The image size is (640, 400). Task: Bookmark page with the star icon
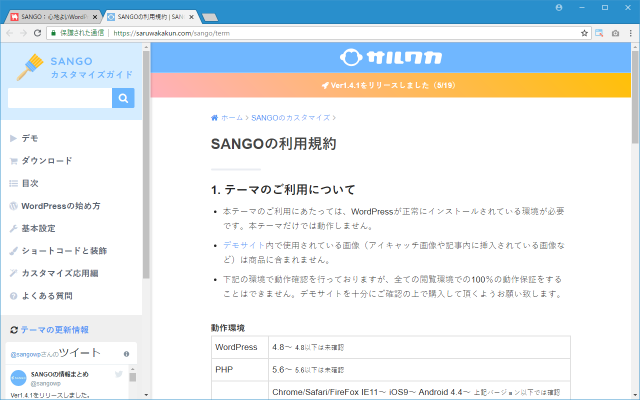[x=584, y=33]
